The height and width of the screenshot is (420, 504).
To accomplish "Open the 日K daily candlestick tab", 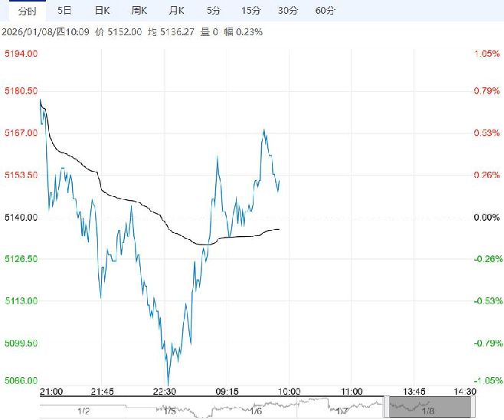I will [x=102, y=10].
